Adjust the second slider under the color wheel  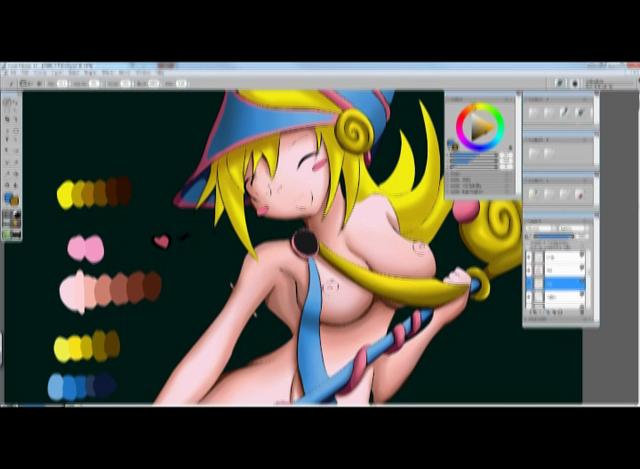tap(473, 161)
